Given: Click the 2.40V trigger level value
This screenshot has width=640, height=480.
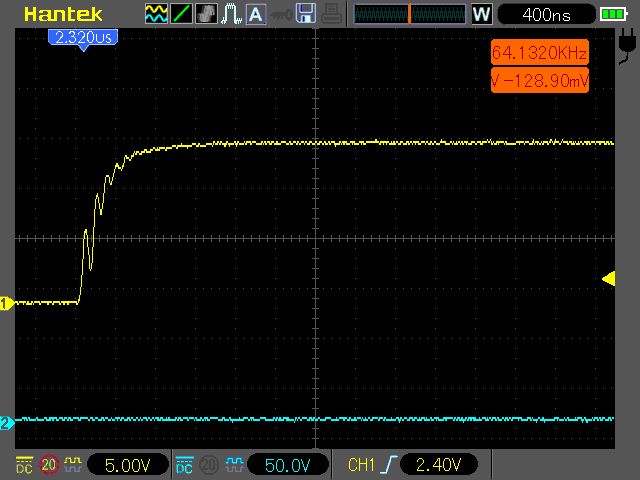Looking at the screenshot, I should [438, 465].
